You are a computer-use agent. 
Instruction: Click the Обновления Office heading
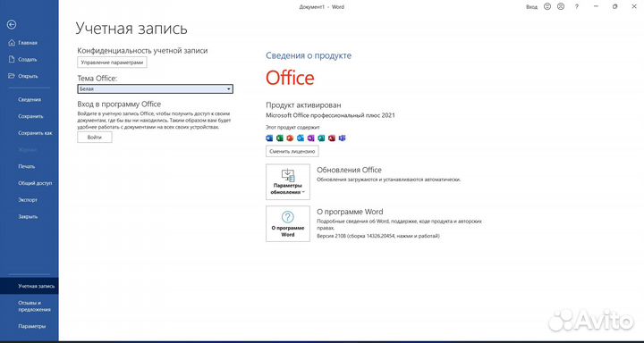tap(349, 170)
